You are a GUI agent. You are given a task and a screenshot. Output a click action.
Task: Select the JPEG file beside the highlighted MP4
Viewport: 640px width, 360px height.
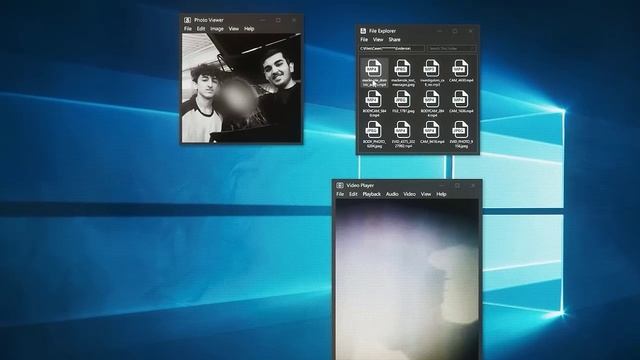[x=402, y=73]
